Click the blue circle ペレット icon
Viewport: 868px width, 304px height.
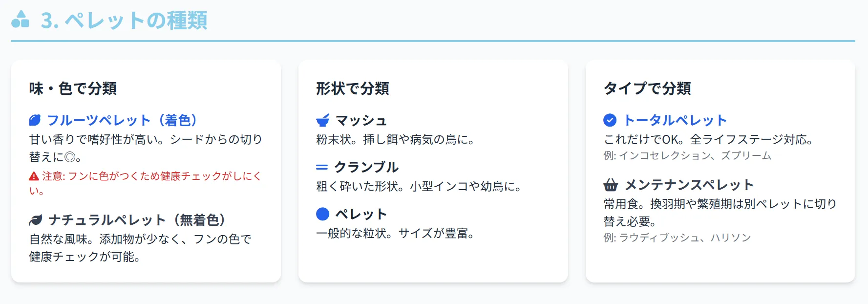tap(323, 214)
